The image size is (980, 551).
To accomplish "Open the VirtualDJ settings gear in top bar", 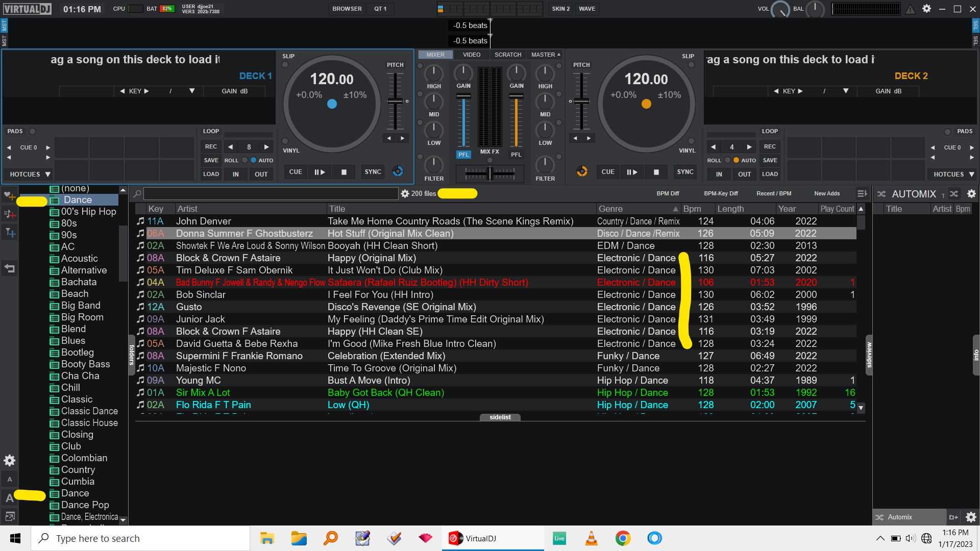I will [x=926, y=9].
